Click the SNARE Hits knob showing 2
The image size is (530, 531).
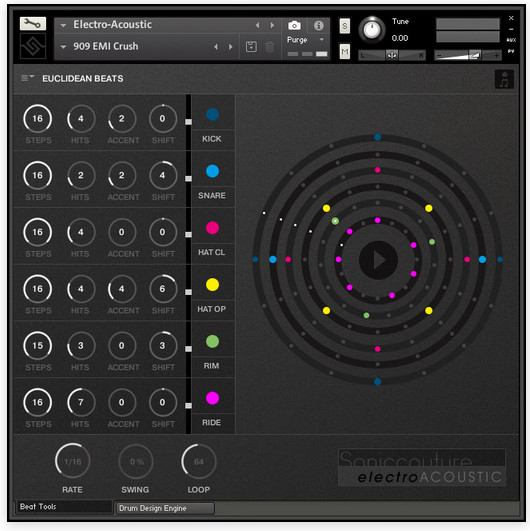pyautogui.click(x=81, y=175)
